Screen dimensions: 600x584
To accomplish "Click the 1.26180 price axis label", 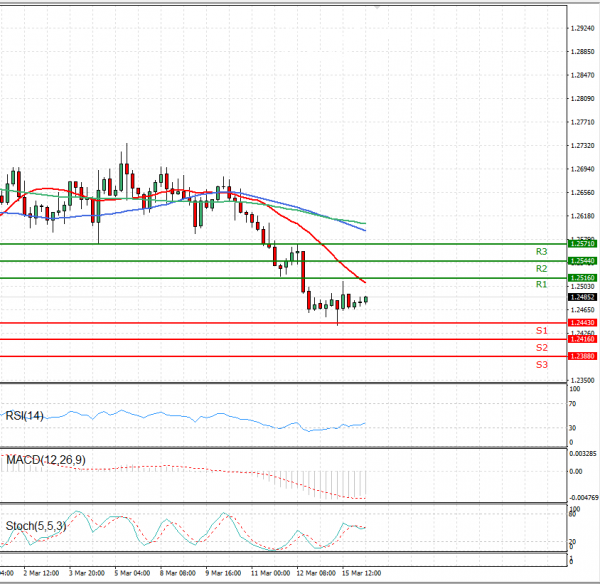I will pyautogui.click(x=582, y=216).
